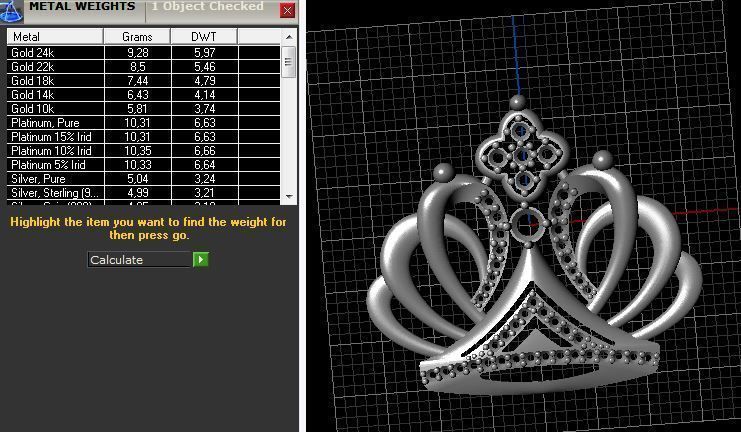
Task: Click the 4,14 DWT value
Action: click(205, 95)
